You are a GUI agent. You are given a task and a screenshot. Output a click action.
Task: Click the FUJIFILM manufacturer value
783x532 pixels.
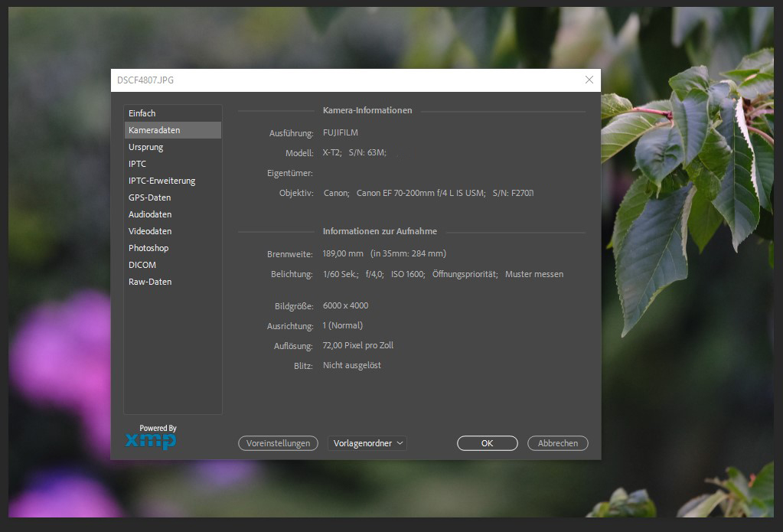[x=340, y=132]
